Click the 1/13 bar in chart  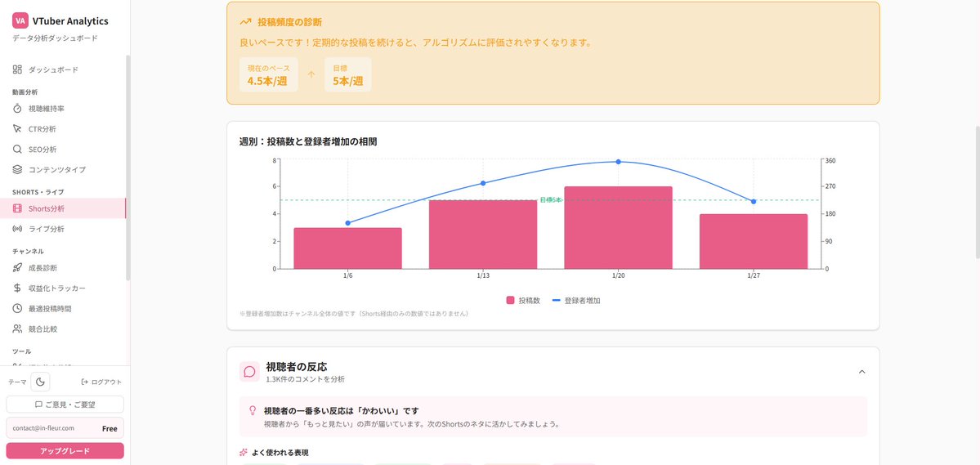click(483, 235)
